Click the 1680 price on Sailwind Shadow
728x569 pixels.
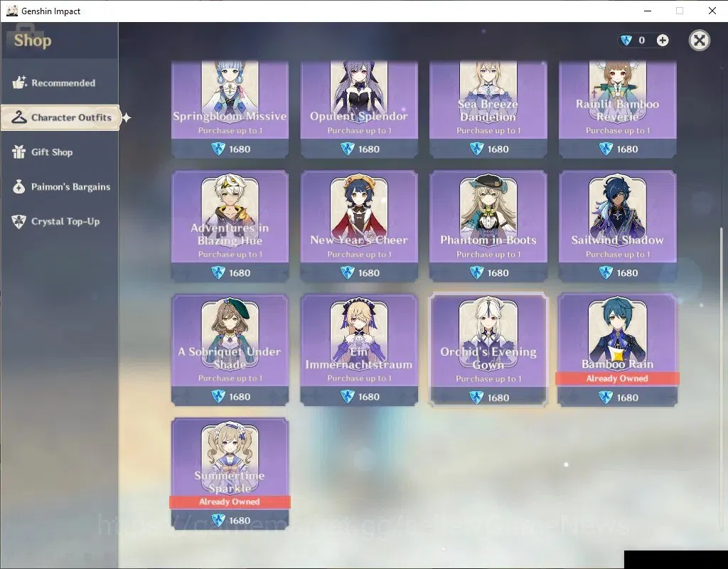click(627, 272)
